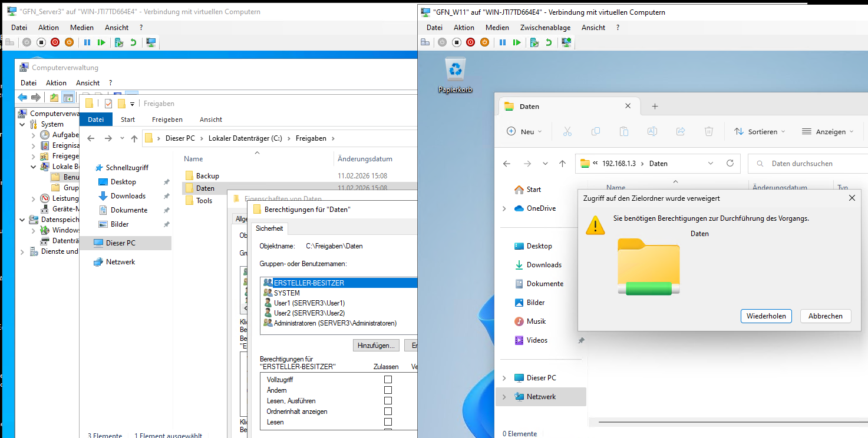Image resolution: width=868 pixels, height=438 pixels.
Task: Add new tab in W11 explorer
Action: [655, 107]
